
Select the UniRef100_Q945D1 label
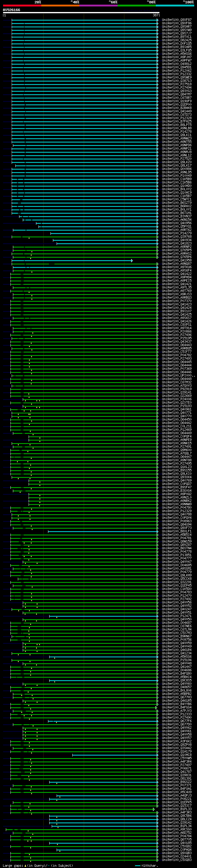177,67
